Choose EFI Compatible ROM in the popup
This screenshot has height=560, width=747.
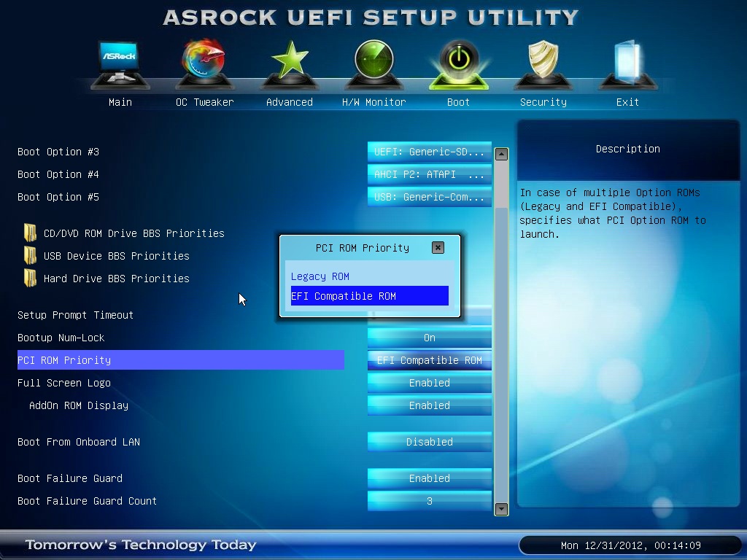pos(369,296)
